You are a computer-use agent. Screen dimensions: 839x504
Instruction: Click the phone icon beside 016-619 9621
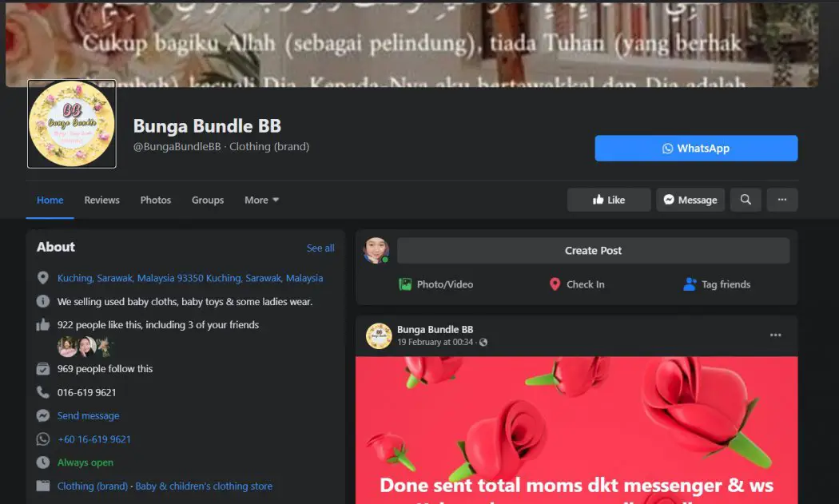coord(43,392)
